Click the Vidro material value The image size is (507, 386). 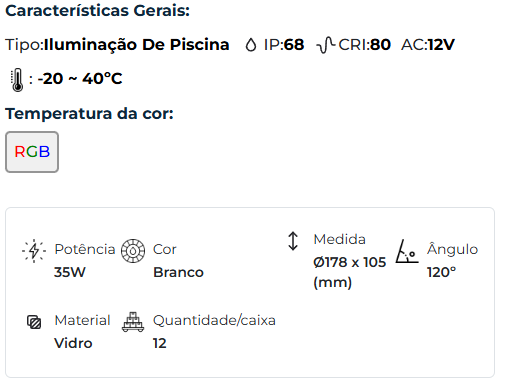pos(73,343)
